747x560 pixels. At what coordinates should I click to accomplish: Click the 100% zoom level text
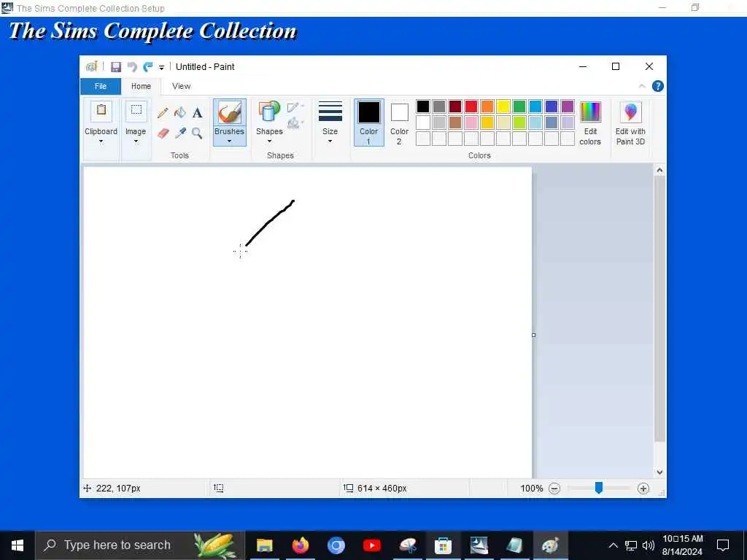pyautogui.click(x=531, y=489)
